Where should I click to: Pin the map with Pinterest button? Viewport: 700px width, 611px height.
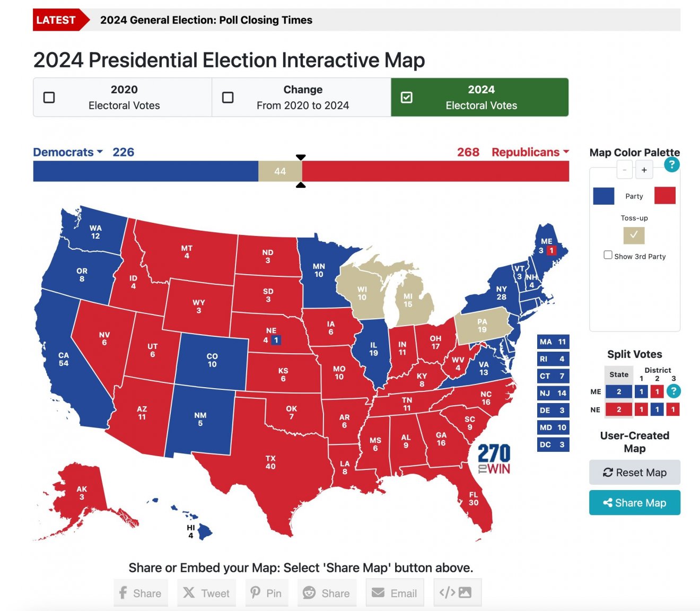point(267,593)
